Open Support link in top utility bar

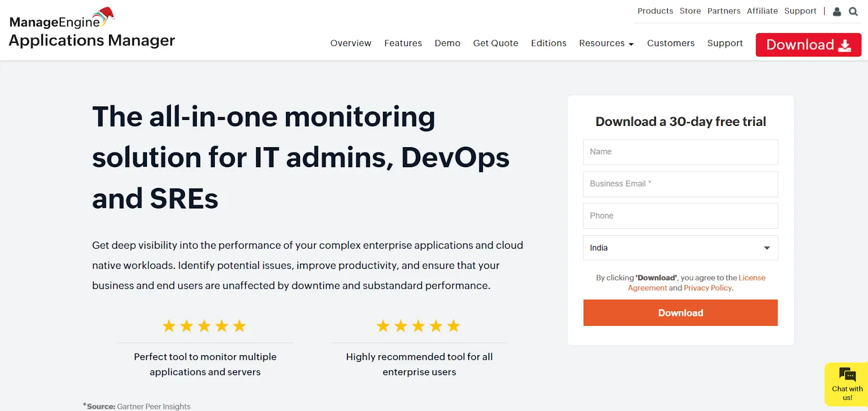(800, 11)
